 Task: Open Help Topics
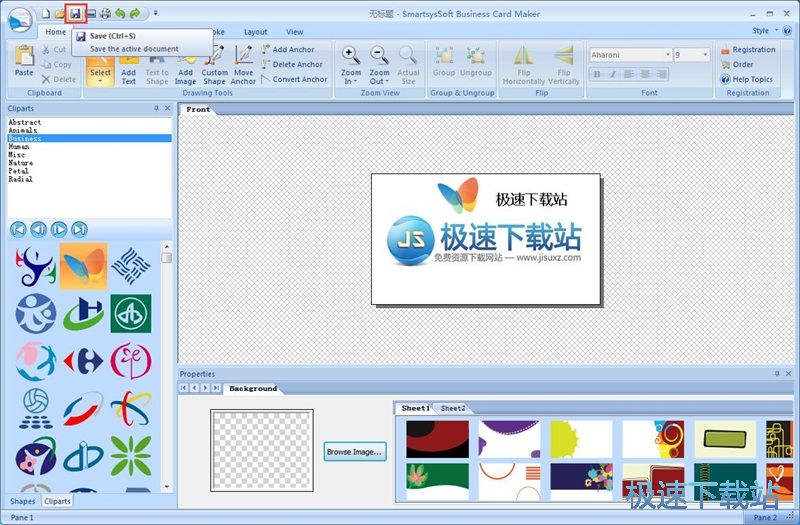(x=746, y=79)
